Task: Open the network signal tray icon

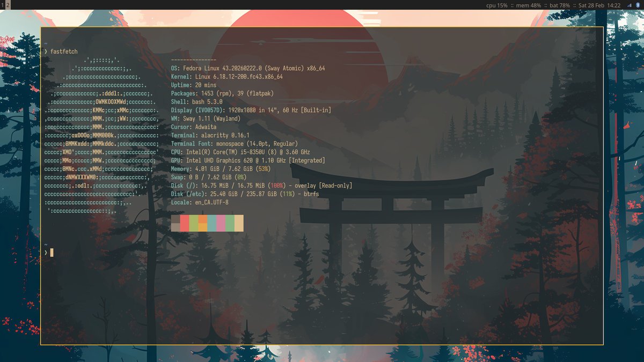Action: tap(630, 5)
